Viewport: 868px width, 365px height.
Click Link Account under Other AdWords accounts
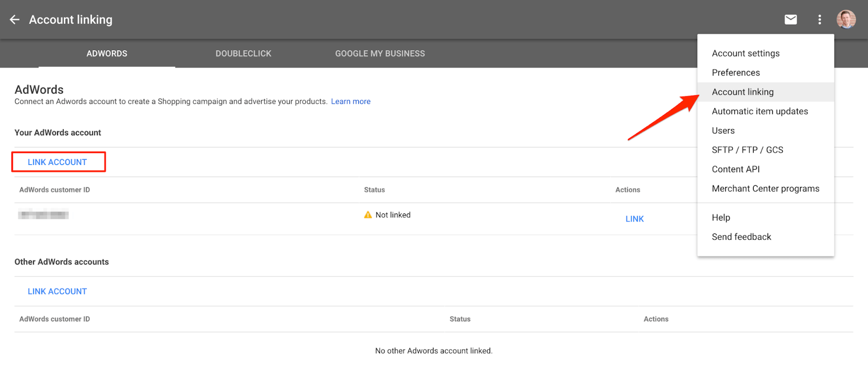58,291
